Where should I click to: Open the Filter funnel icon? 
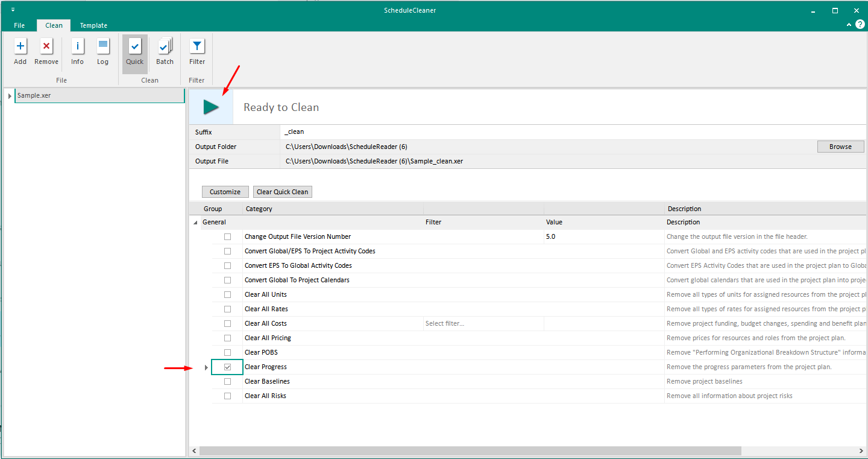tap(197, 46)
